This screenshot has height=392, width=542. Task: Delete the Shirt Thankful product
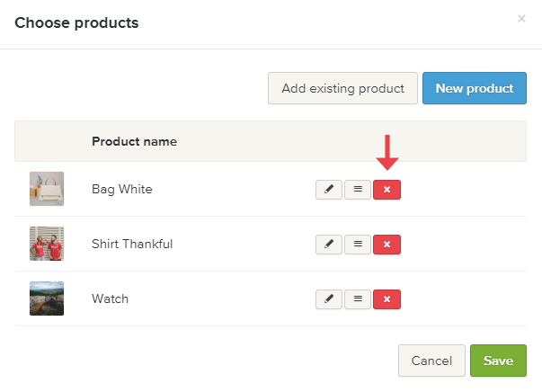click(387, 245)
